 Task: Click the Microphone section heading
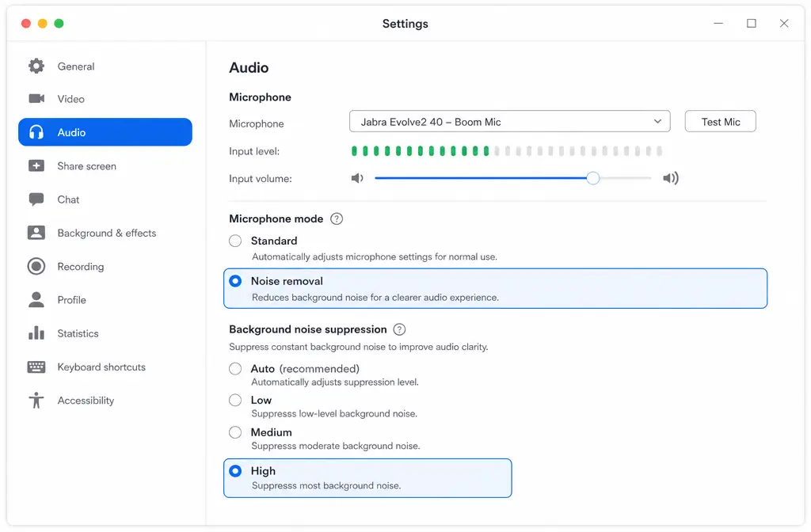[x=260, y=97]
